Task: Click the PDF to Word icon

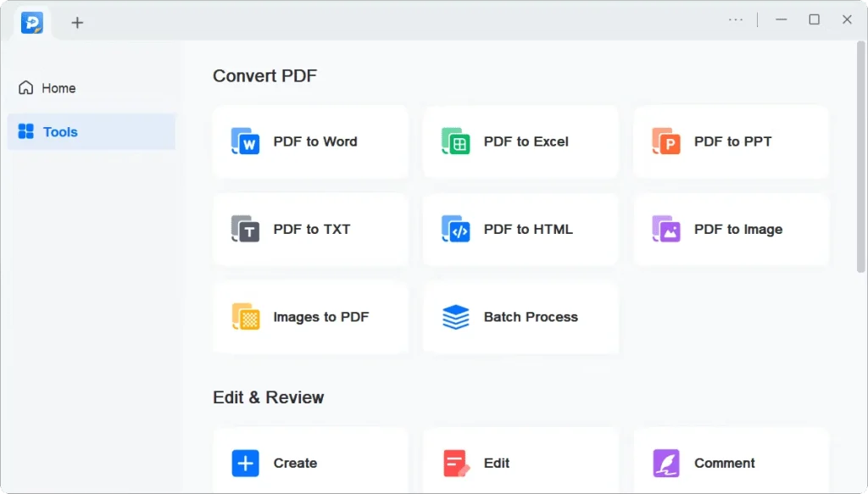Action: pyautogui.click(x=246, y=142)
